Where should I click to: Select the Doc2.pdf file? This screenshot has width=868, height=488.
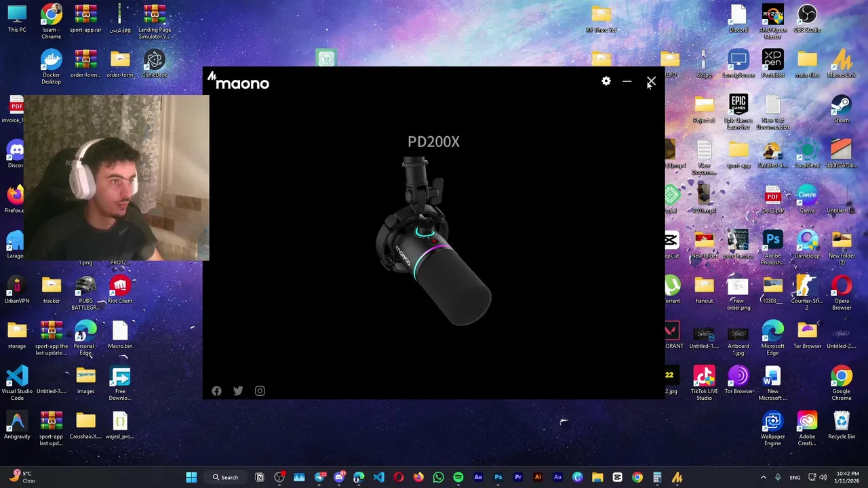772,200
